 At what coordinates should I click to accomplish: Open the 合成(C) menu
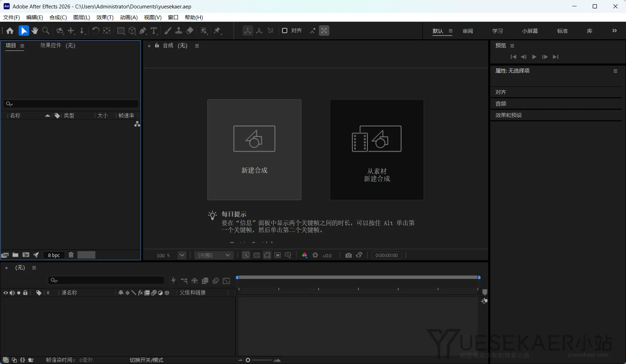click(58, 17)
